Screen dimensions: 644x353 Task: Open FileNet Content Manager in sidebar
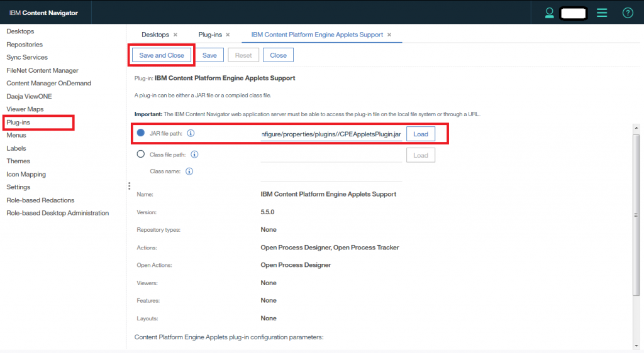(x=42, y=70)
